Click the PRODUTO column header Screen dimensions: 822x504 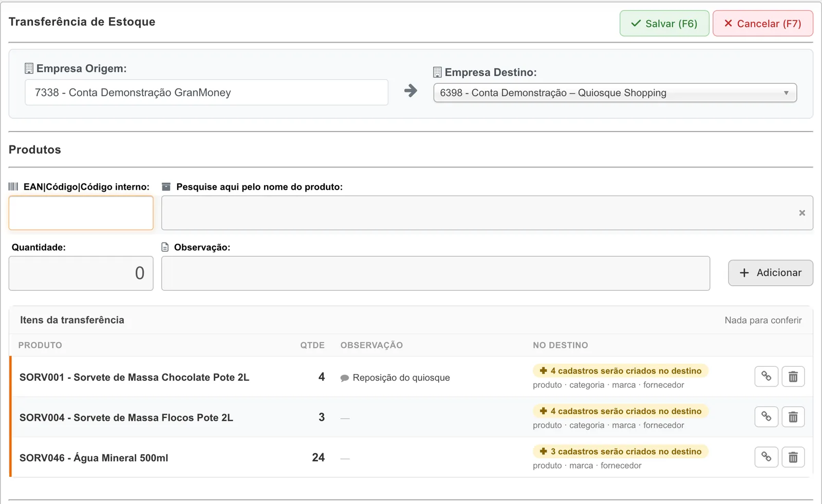tap(40, 345)
